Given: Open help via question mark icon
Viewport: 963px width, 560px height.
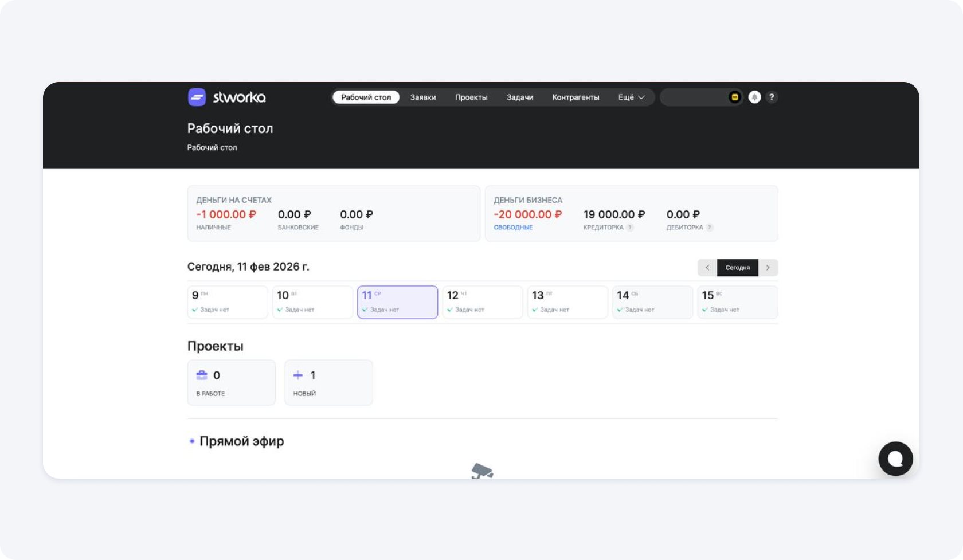Looking at the screenshot, I should coord(772,97).
